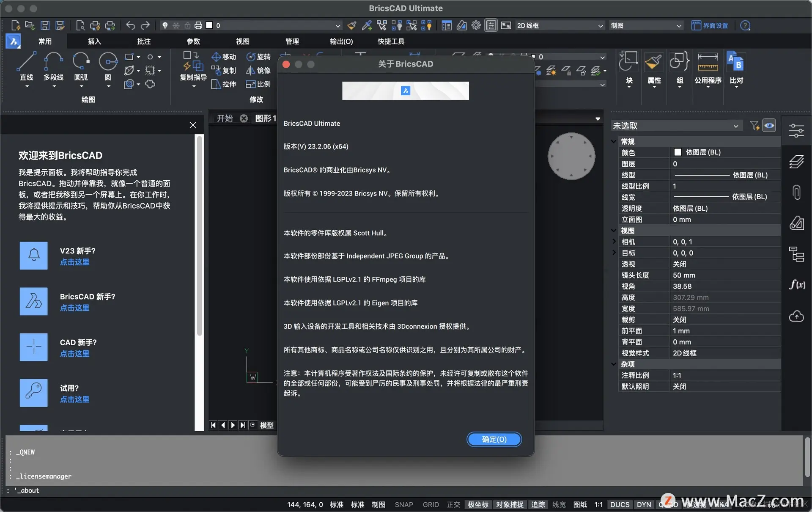Switch to the 视图 ribbon tab
The height and width of the screenshot is (512, 812).
click(x=243, y=41)
